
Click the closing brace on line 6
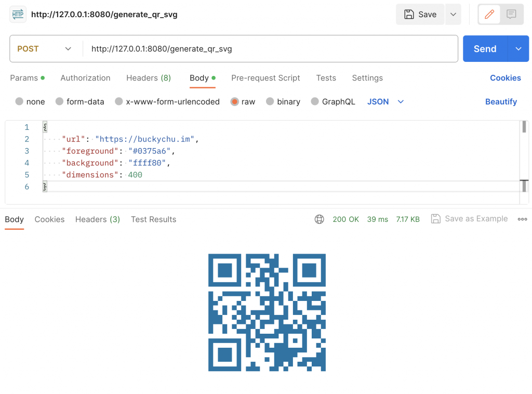point(45,187)
